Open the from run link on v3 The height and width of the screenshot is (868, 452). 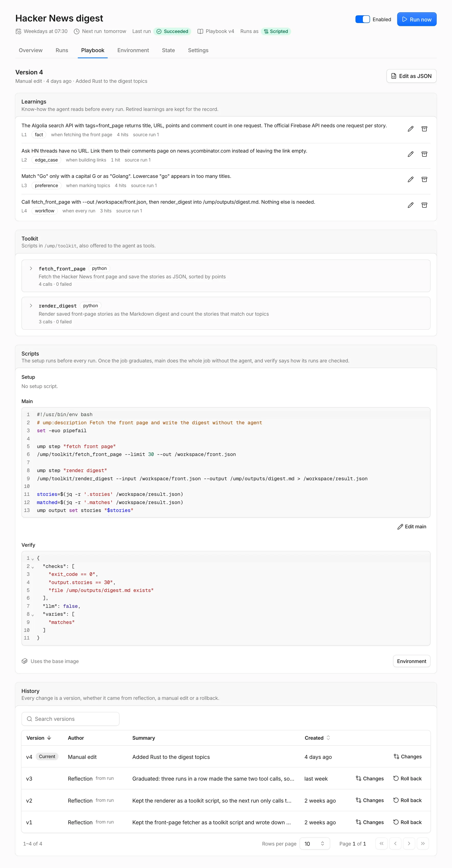[x=105, y=778]
